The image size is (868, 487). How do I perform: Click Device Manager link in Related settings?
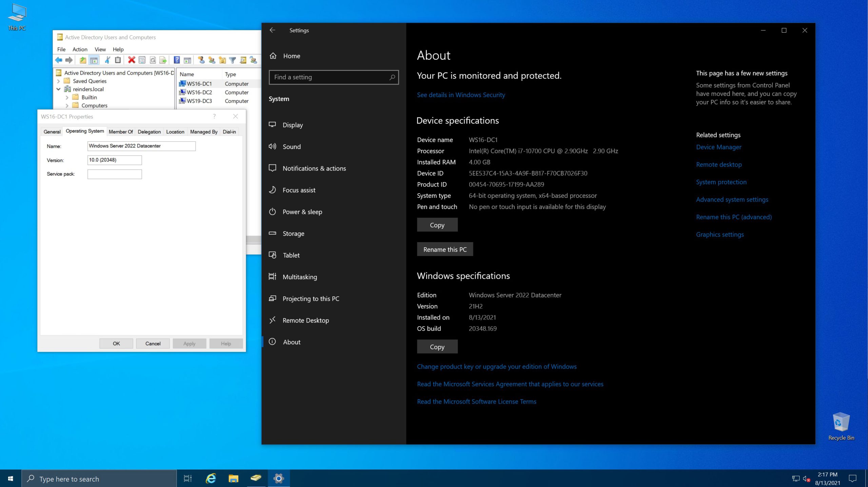(718, 147)
